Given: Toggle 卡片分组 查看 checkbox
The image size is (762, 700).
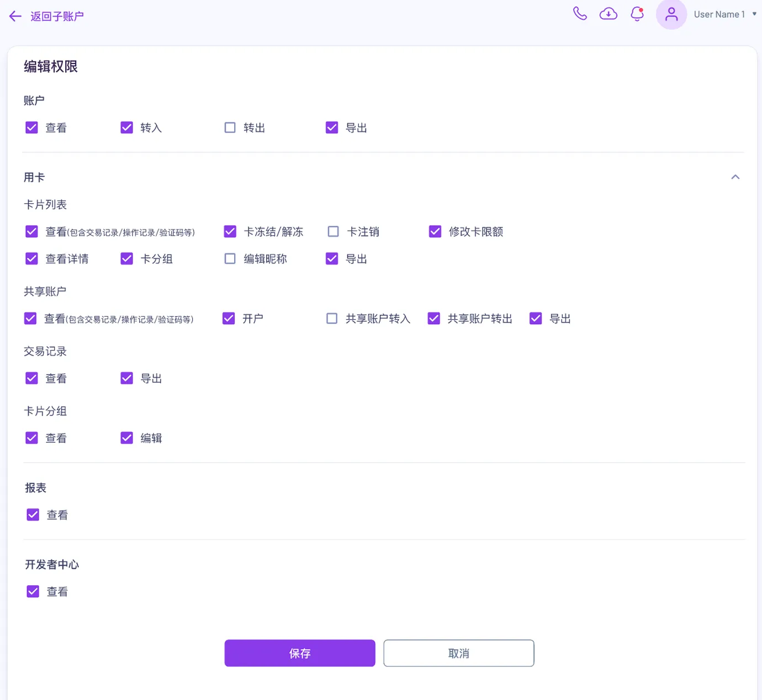Looking at the screenshot, I should [x=32, y=438].
